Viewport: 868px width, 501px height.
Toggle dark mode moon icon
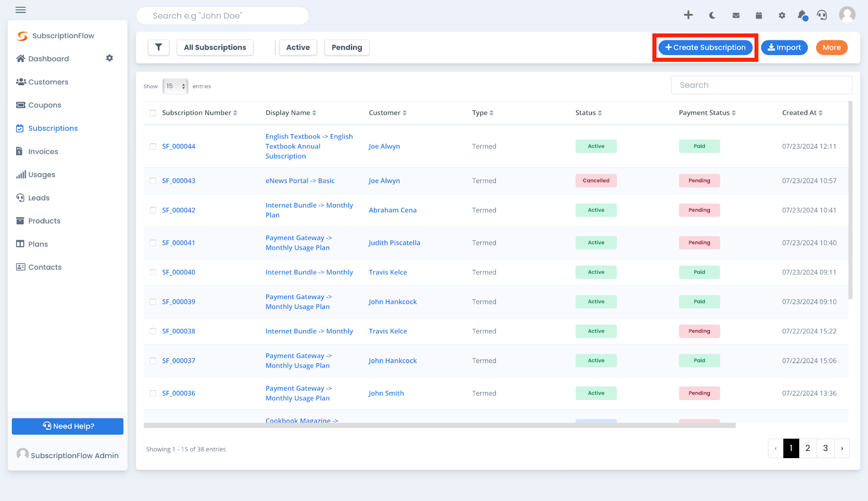click(712, 15)
